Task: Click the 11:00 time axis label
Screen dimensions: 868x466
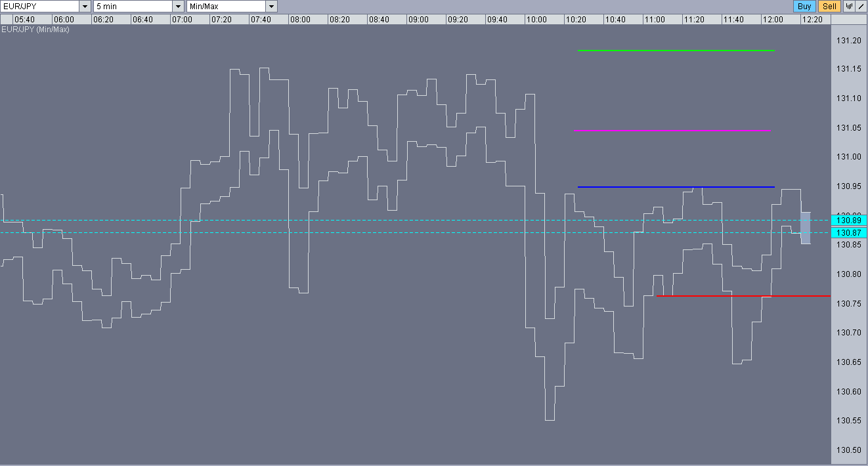Action: pyautogui.click(x=655, y=20)
